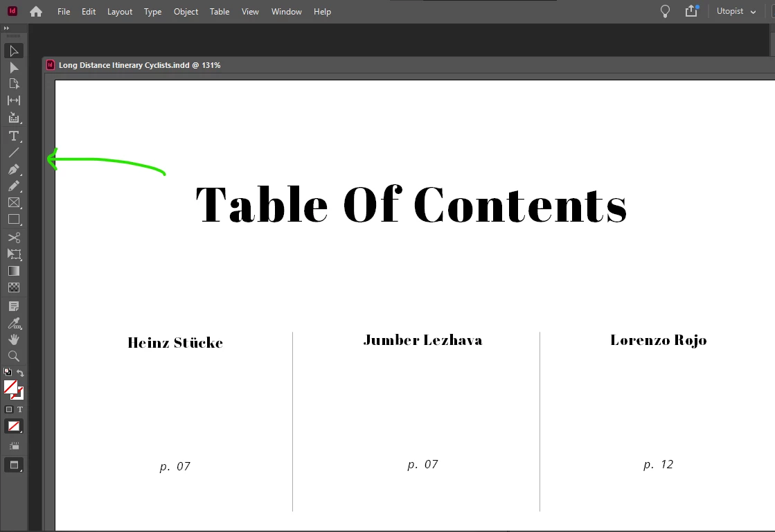Click the Stroke color swatch

(x=20, y=395)
